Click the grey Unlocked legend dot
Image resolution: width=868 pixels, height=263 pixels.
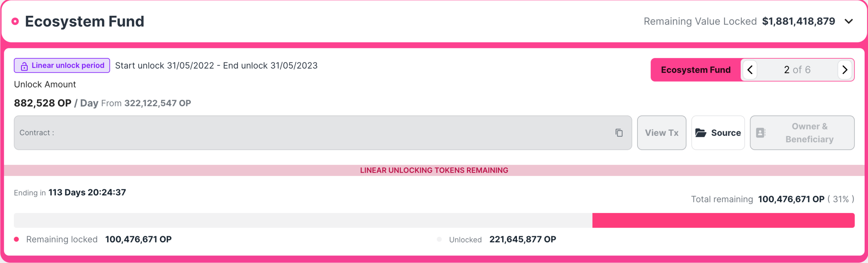[439, 239]
